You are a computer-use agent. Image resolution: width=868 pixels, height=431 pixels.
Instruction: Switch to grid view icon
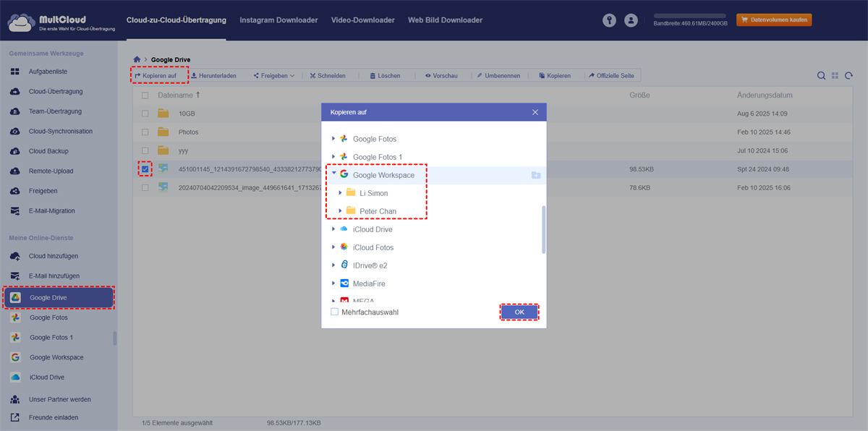[x=835, y=75]
